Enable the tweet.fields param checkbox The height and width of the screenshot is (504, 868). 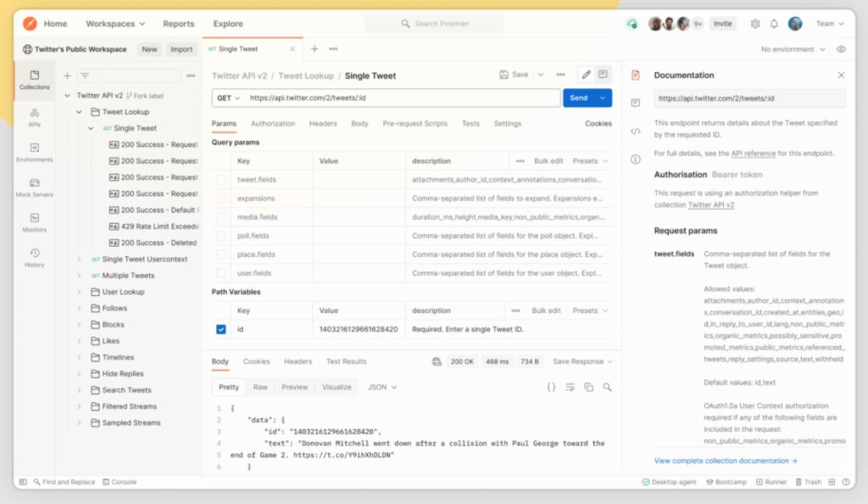click(221, 179)
